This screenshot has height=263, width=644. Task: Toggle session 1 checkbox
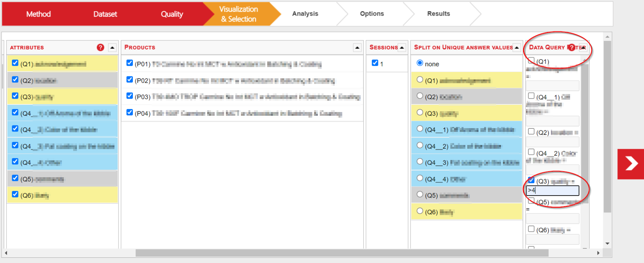(x=375, y=63)
